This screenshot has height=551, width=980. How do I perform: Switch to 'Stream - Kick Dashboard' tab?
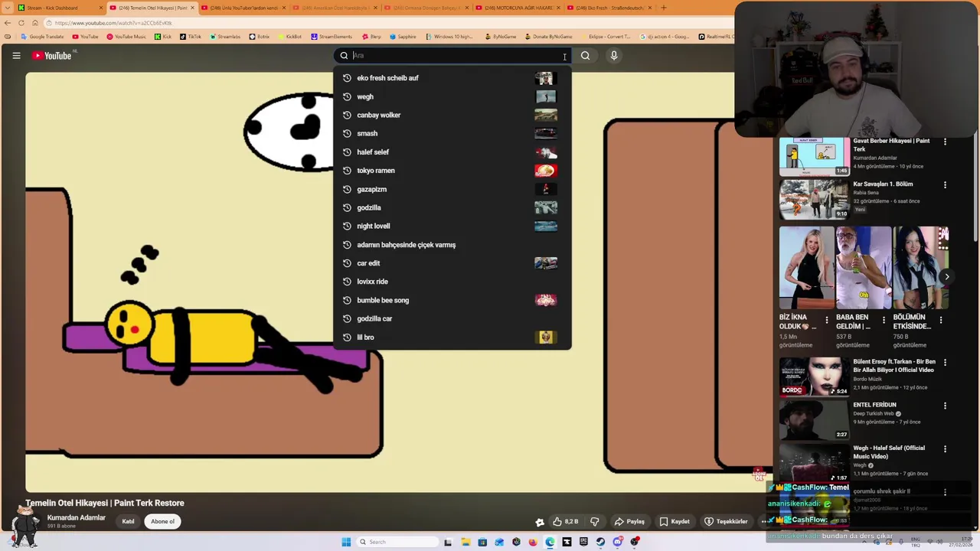click(x=60, y=8)
